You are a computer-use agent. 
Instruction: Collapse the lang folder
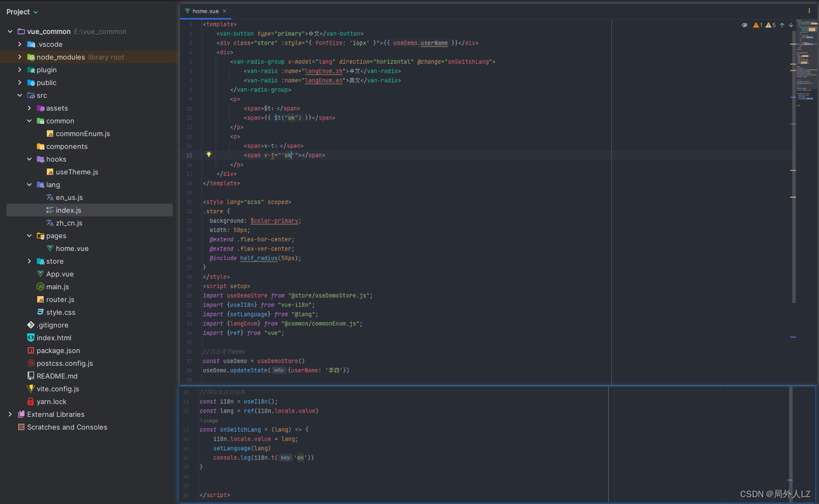pos(29,184)
